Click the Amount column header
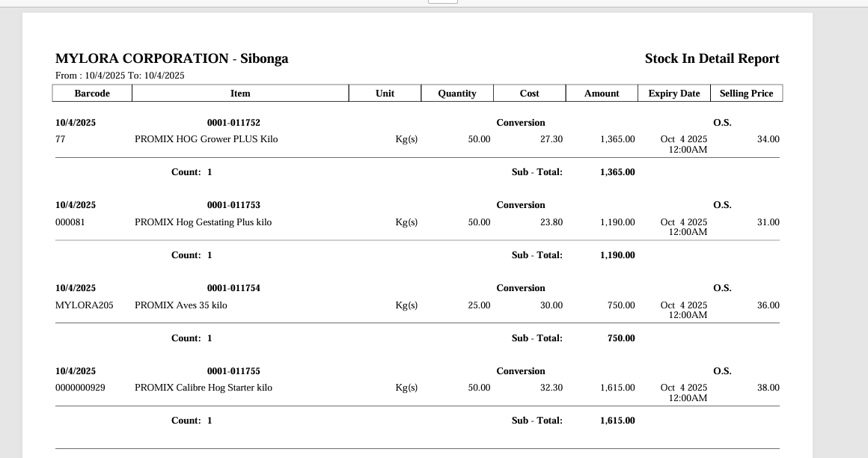Image resolution: width=868 pixels, height=458 pixels. click(602, 94)
